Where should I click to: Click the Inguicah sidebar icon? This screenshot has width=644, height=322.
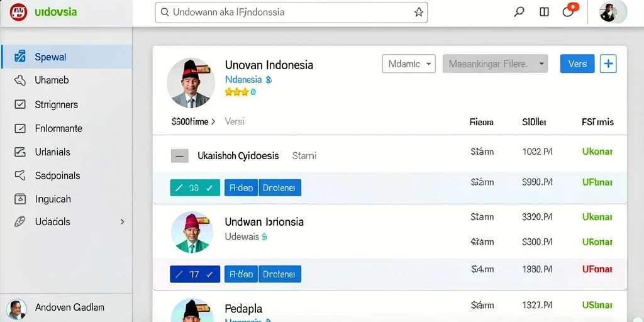19,199
